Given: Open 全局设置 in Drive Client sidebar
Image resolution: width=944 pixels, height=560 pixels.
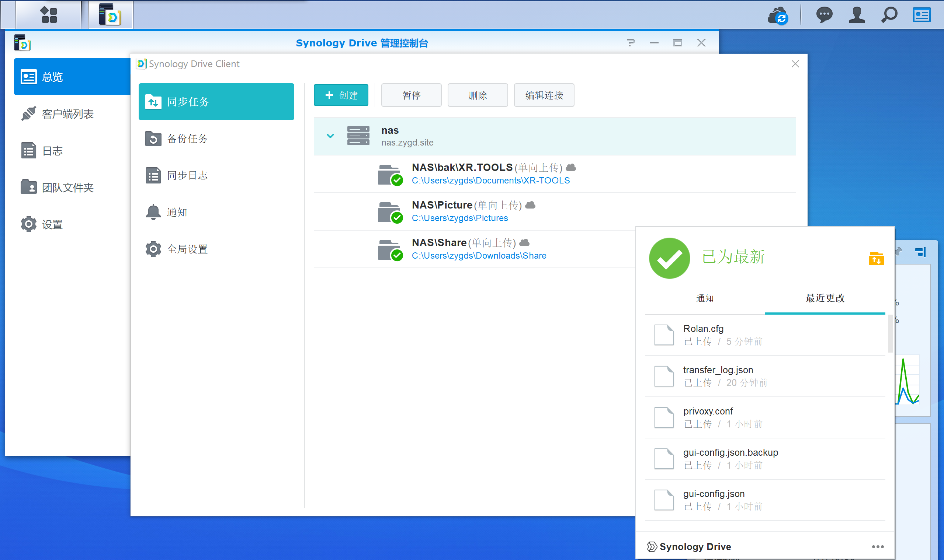Looking at the screenshot, I should coord(216,249).
